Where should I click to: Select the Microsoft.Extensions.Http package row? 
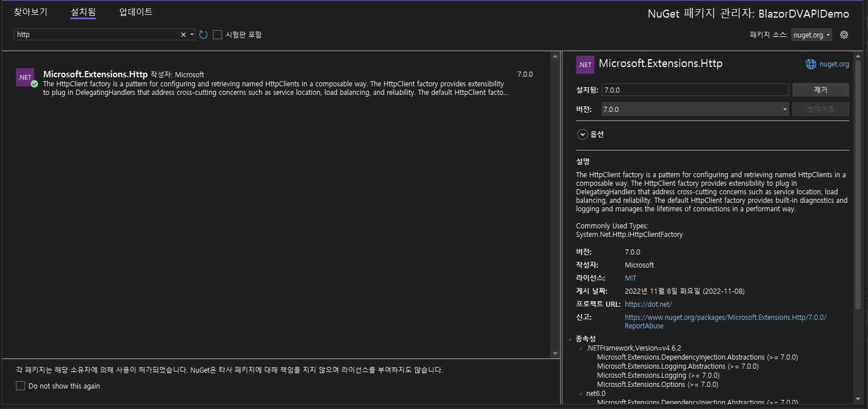[275, 83]
